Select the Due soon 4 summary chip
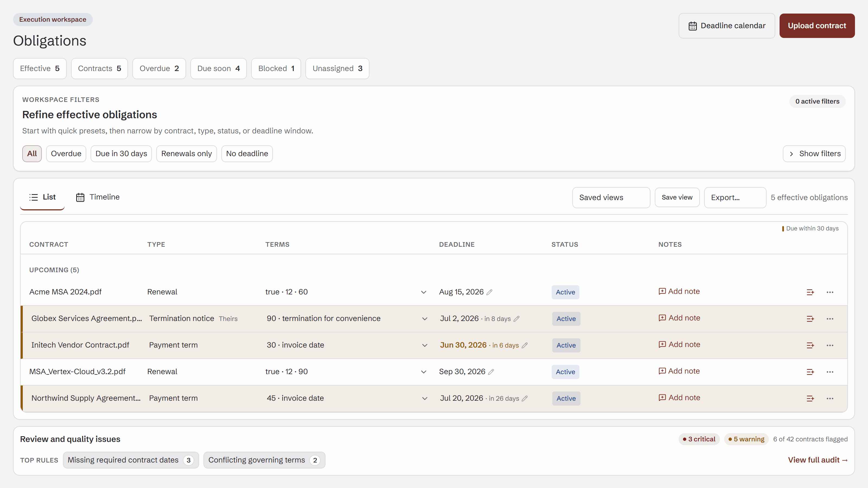 point(218,69)
